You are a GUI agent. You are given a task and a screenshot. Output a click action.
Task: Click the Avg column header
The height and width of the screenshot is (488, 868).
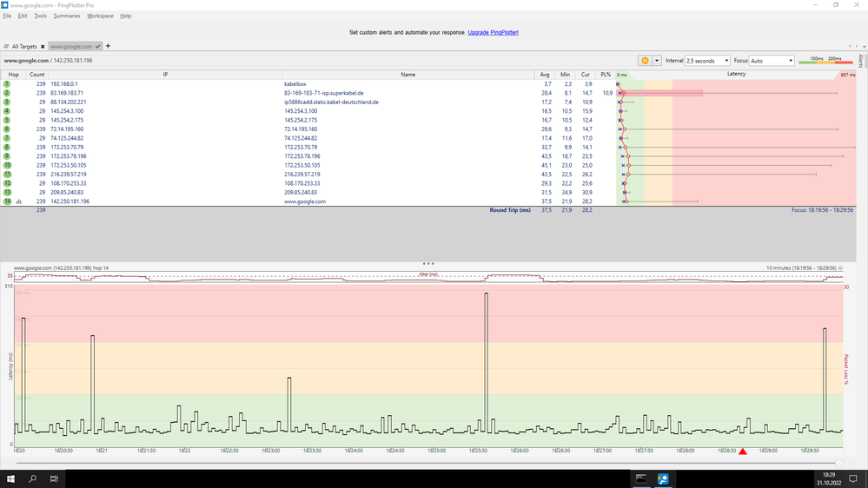pyautogui.click(x=545, y=75)
